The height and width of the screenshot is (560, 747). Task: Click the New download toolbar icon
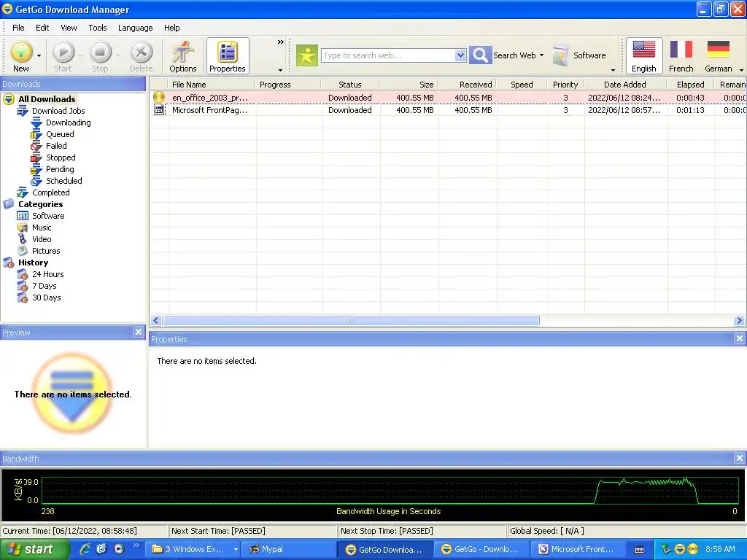coord(21,52)
